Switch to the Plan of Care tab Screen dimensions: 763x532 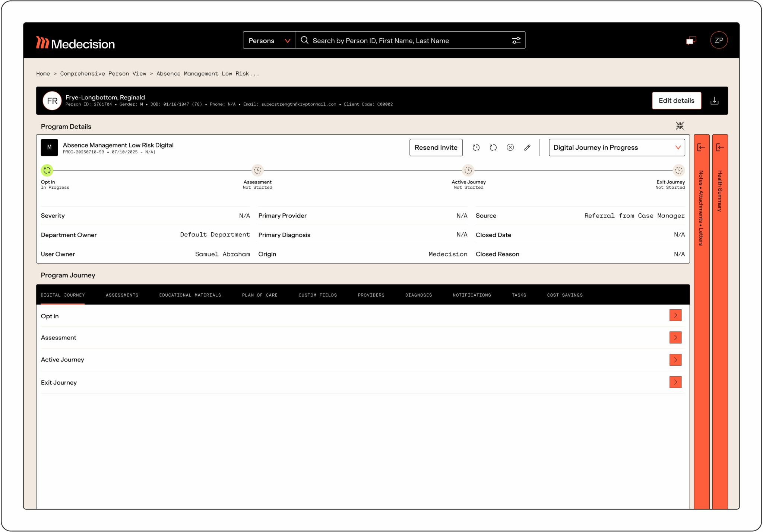[x=260, y=295]
